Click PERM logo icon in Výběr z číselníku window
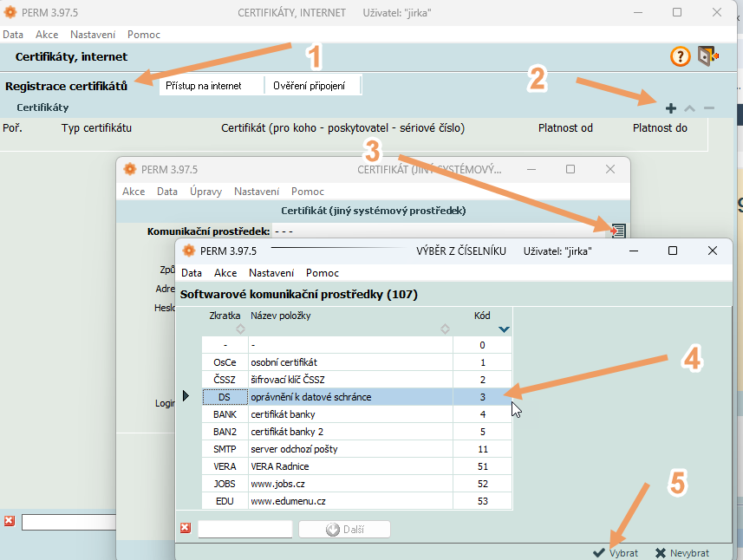 [x=189, y=251]
